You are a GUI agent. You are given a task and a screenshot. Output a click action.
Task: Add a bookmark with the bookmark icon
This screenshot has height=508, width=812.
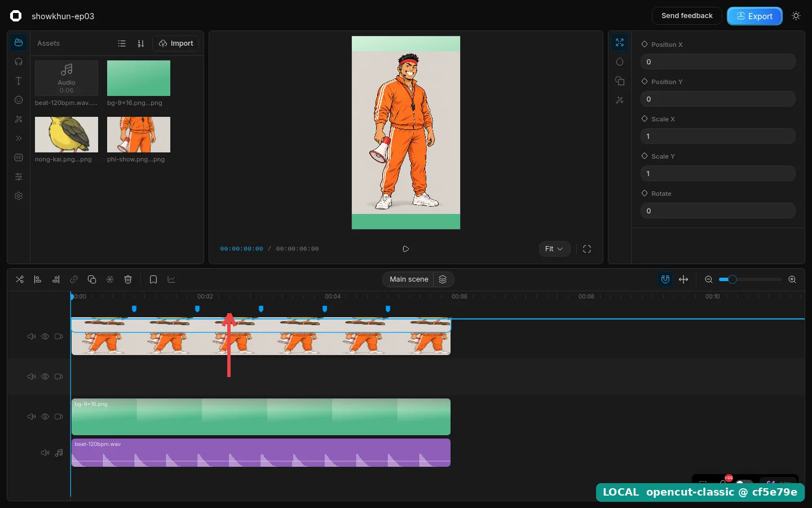tap(153, 279)
